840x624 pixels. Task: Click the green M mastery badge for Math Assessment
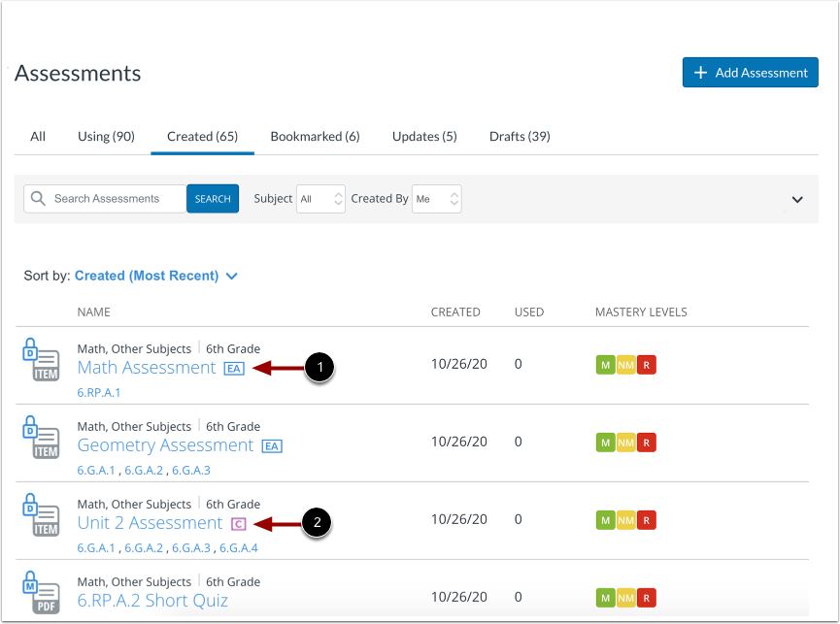point(605,364)
